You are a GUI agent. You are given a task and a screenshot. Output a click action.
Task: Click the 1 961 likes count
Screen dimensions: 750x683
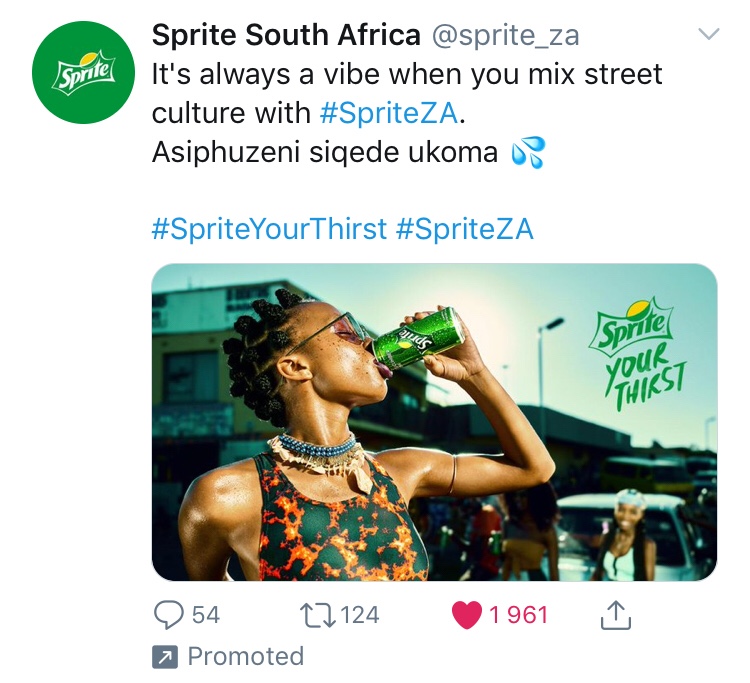pyautogui.click(x=519, y=614)
